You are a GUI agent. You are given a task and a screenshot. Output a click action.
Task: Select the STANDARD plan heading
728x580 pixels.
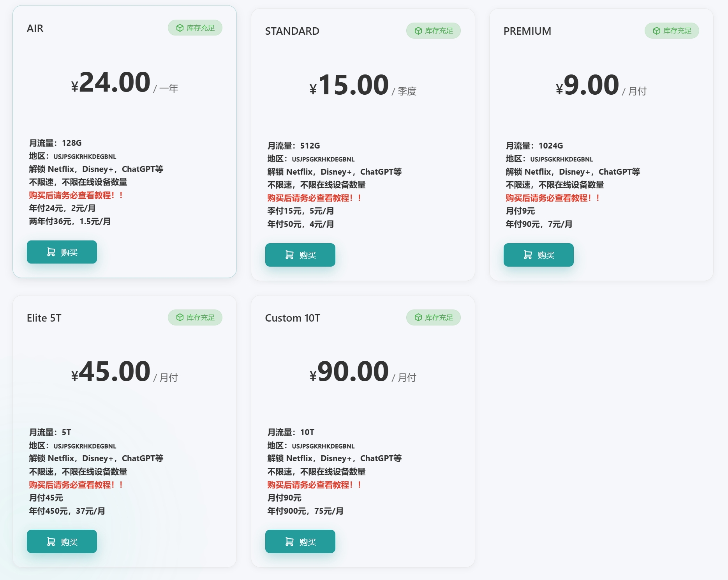click(292, 31)
